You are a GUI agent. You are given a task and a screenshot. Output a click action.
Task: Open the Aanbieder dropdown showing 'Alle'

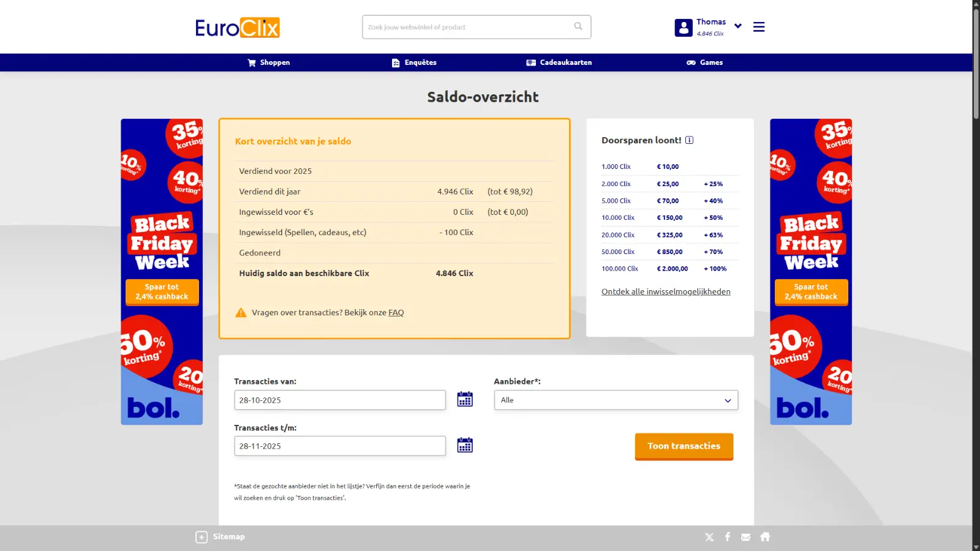coord(616,400)
